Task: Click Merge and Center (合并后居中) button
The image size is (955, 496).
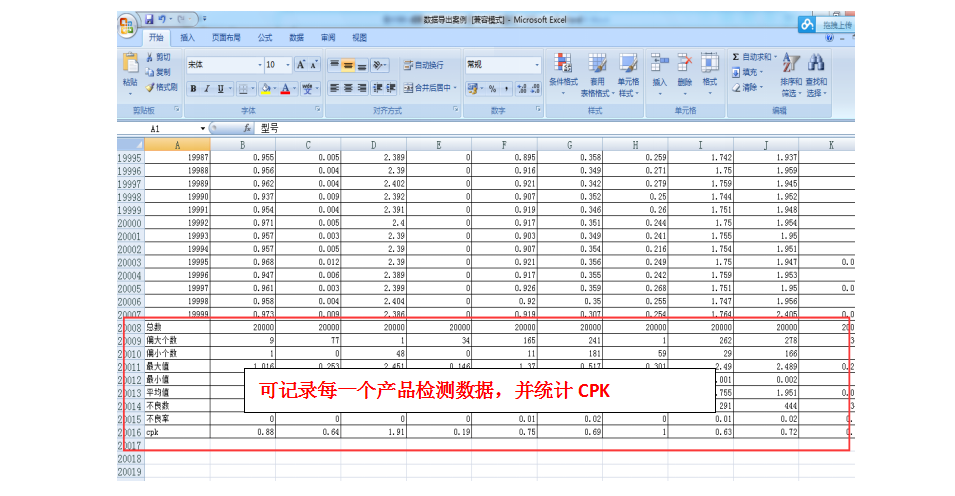Action: click(429, 88)
